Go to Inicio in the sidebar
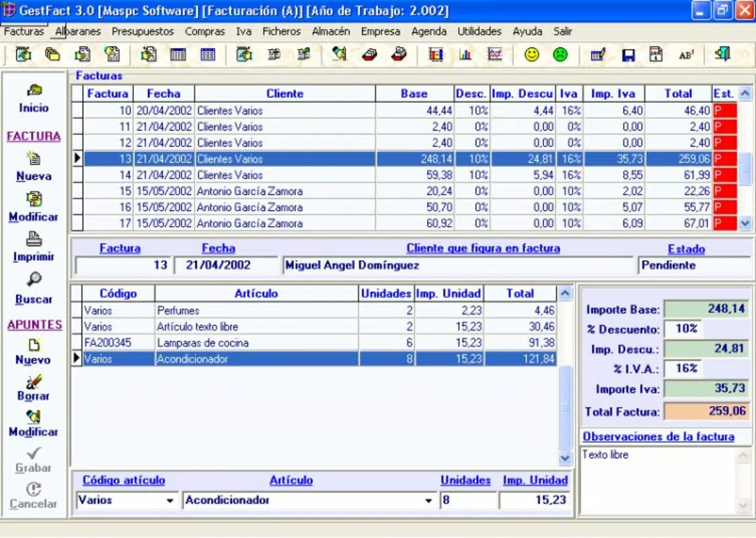 (34, 98)
